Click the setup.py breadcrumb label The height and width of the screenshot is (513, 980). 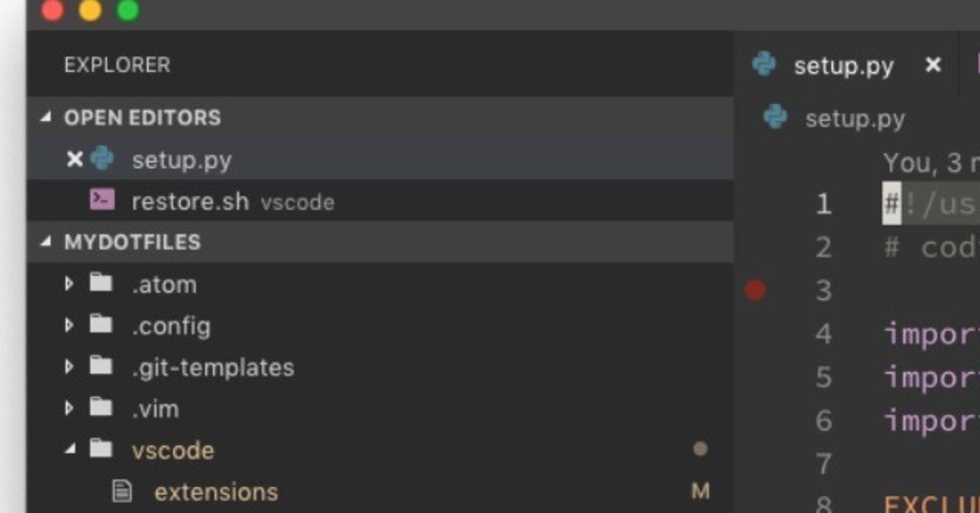[x=855, y=118]
